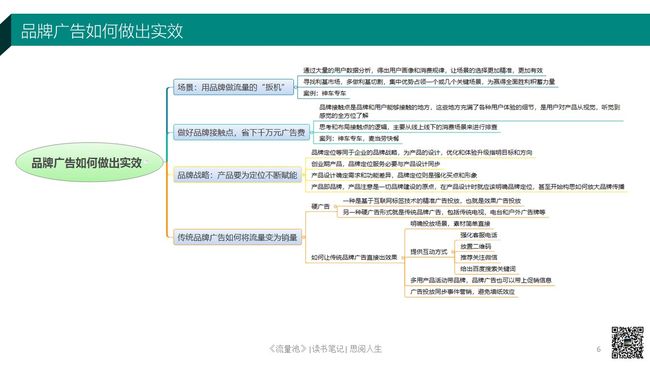Screen dimensions: 650x366
Task: Click the line starting 一种是基于互联网标签技术
Action: pyautogui.click(x=432, y=201)
